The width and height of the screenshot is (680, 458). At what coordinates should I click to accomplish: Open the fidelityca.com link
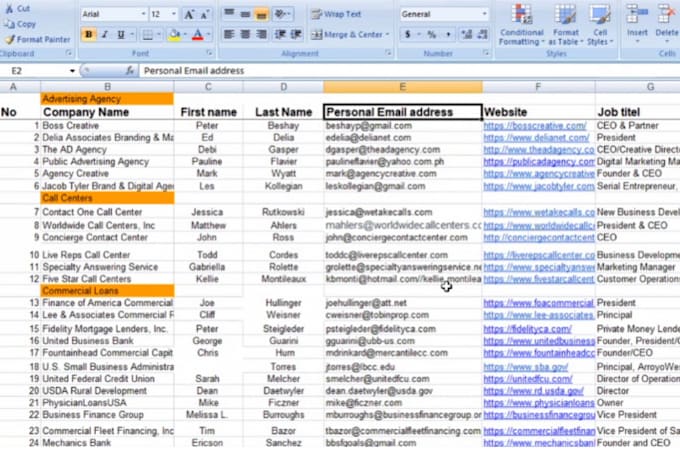click(527, 329)
